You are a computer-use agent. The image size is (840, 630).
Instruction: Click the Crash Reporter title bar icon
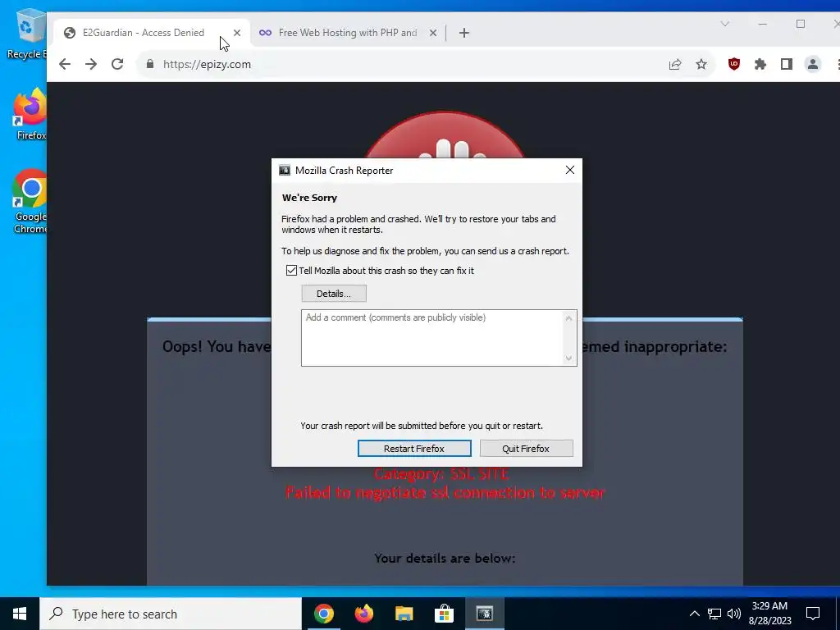point(285,171)
